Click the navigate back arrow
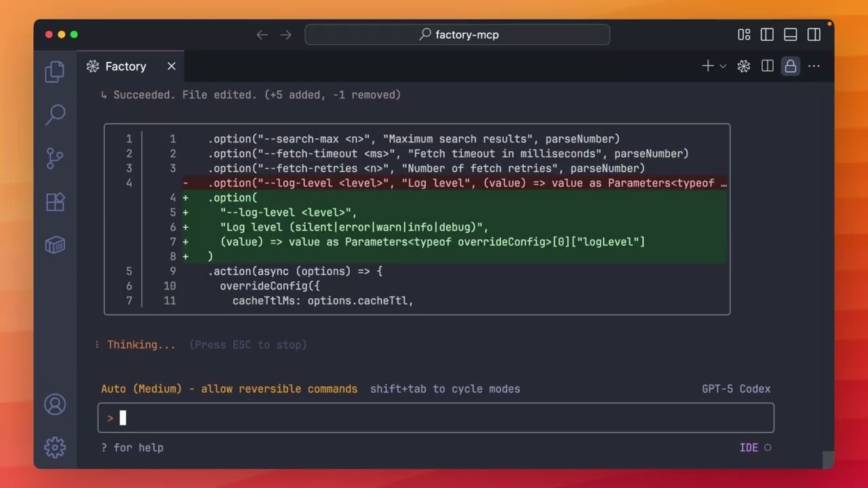This screenshot has height=488, width=868. tap(262, 35)
